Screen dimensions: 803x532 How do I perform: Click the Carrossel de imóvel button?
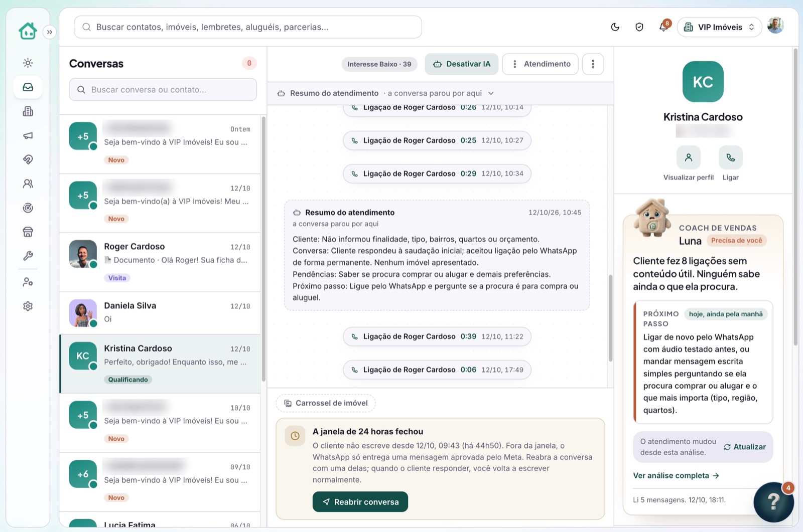[x=326, y=403]
